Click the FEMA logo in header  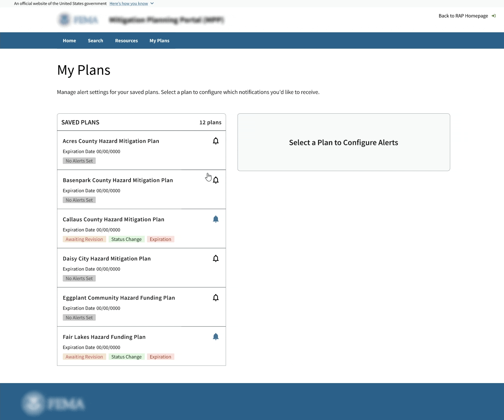78,20
